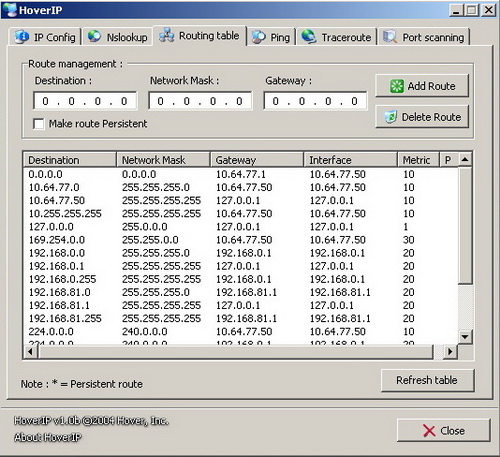The image size is (500, 457).
Task: Click the green Add Route icon
Action: 397,86
